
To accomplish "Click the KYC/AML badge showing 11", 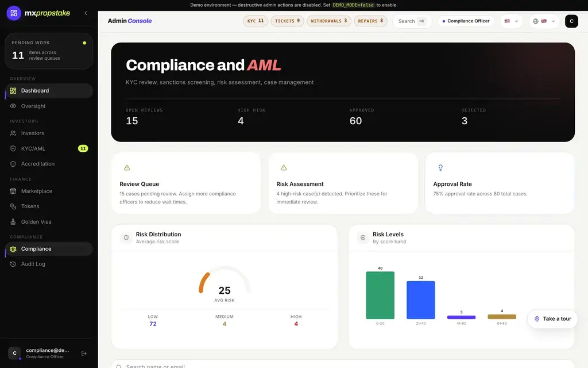I will [x=83, y=149].
